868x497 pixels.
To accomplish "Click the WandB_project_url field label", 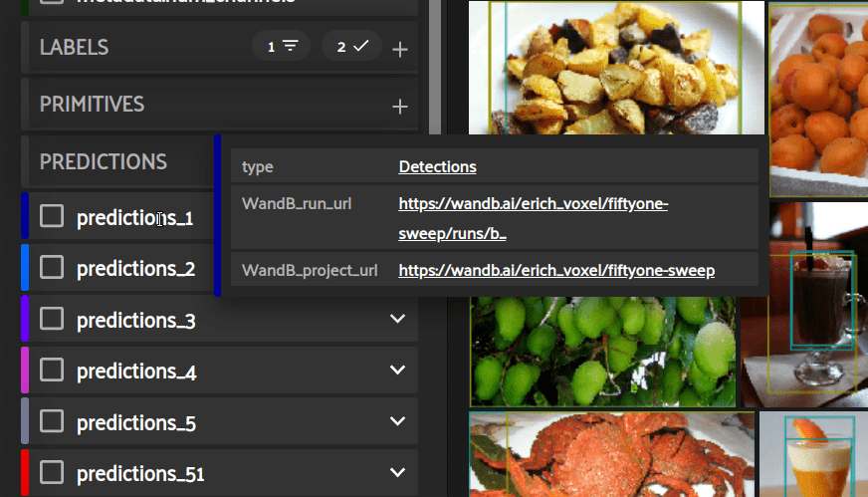I will pyautogui.click(x=310, y=270).
